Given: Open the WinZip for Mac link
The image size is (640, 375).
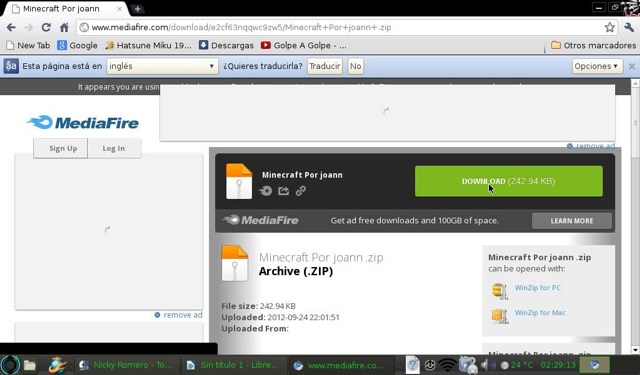Looking at the screenshot, I should click(x=540, y=313).
